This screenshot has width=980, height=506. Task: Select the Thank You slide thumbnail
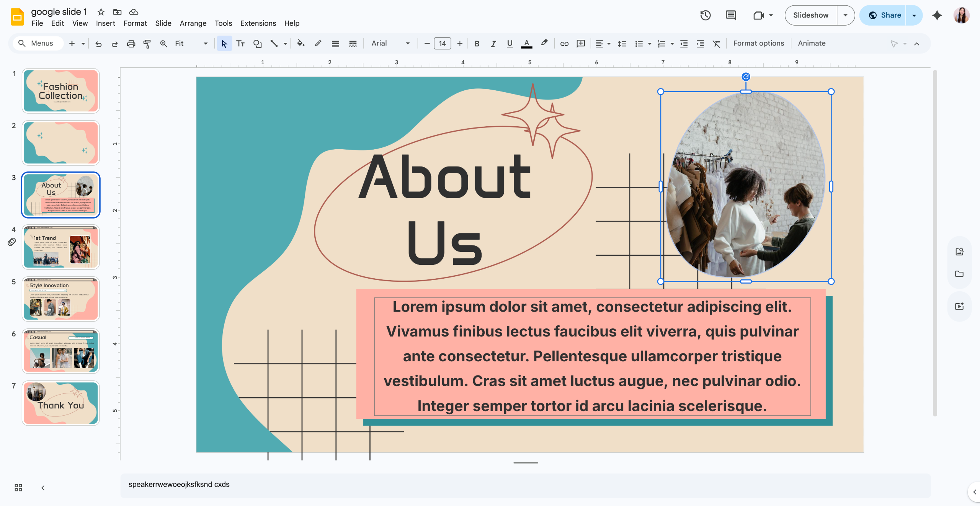click(x=61, y=403)
